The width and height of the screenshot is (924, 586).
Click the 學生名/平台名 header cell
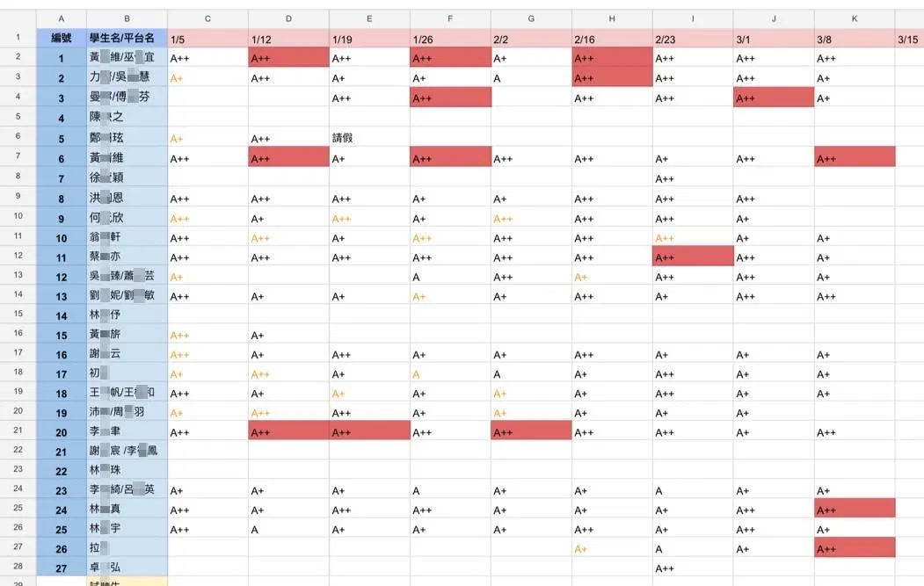point(127,39)
